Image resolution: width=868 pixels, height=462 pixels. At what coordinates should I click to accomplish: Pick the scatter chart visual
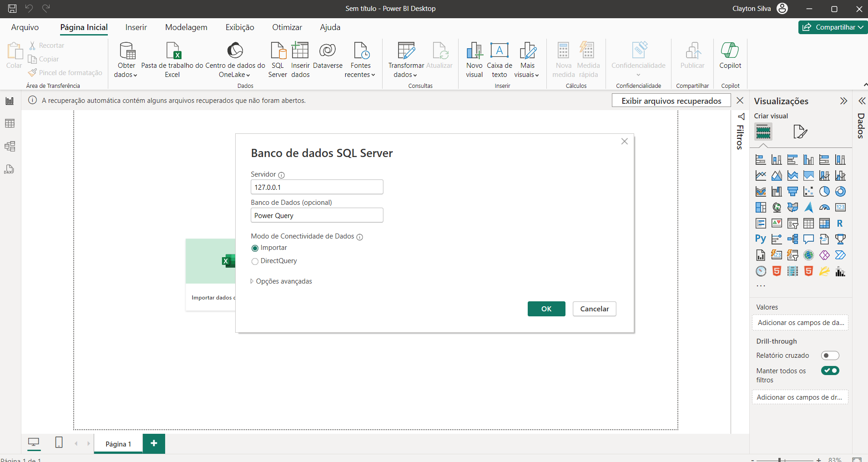[x=808, y=192]
